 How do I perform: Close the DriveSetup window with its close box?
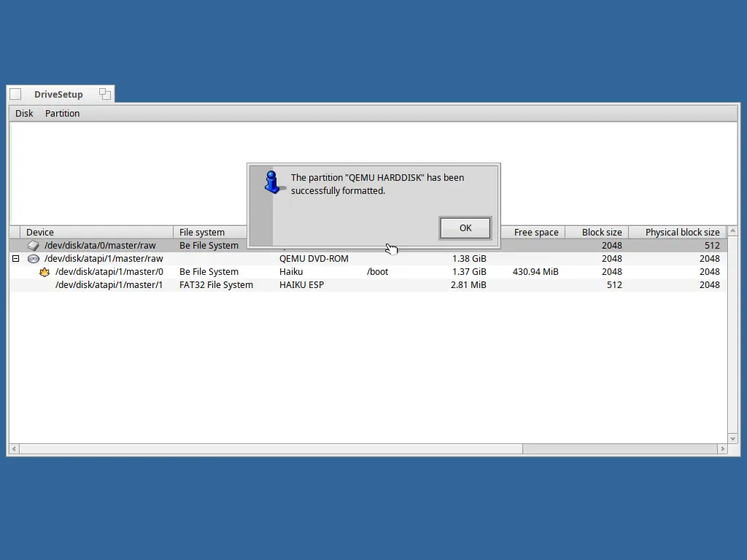point(15,94)
